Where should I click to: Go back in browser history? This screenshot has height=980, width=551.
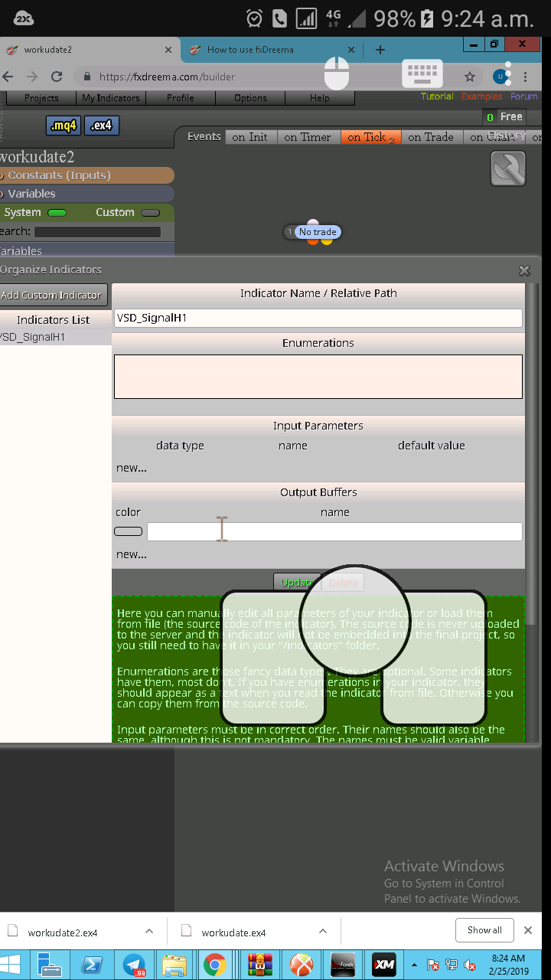coord(8,77)
